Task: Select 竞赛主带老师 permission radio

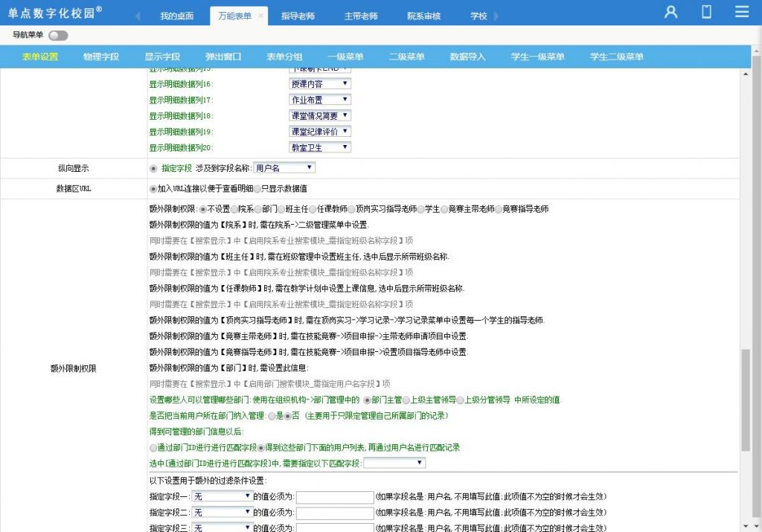Action: [x=444, y=209]
